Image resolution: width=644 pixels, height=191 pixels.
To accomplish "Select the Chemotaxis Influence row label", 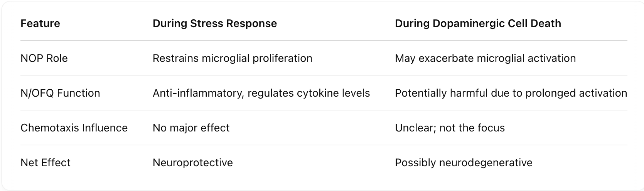I will pyautogui.click(x=74, y=128).
